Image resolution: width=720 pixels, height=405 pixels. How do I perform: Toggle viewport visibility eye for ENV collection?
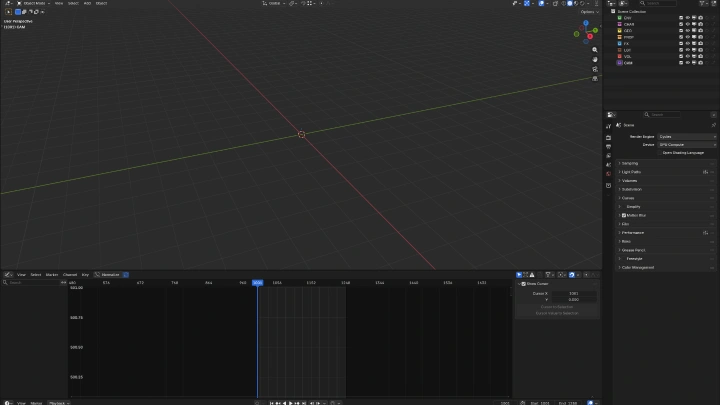[x=687, y=18]
